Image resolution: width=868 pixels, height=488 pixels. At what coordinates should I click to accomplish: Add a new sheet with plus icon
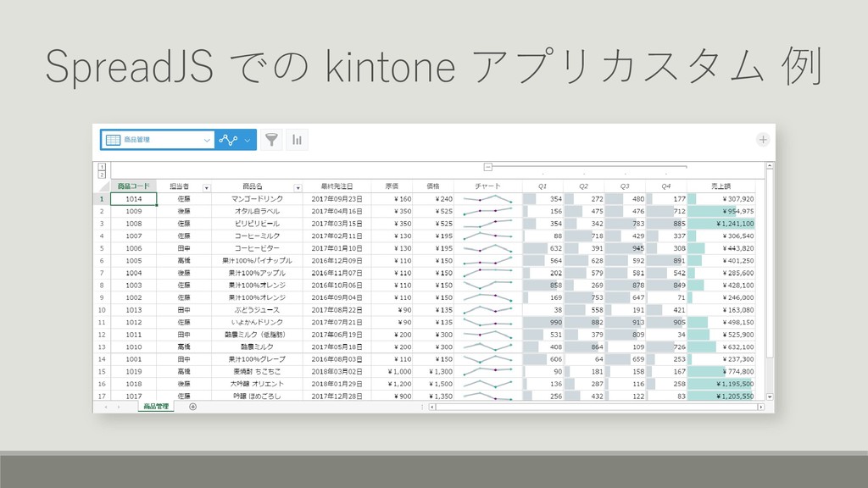click(192, 407)
